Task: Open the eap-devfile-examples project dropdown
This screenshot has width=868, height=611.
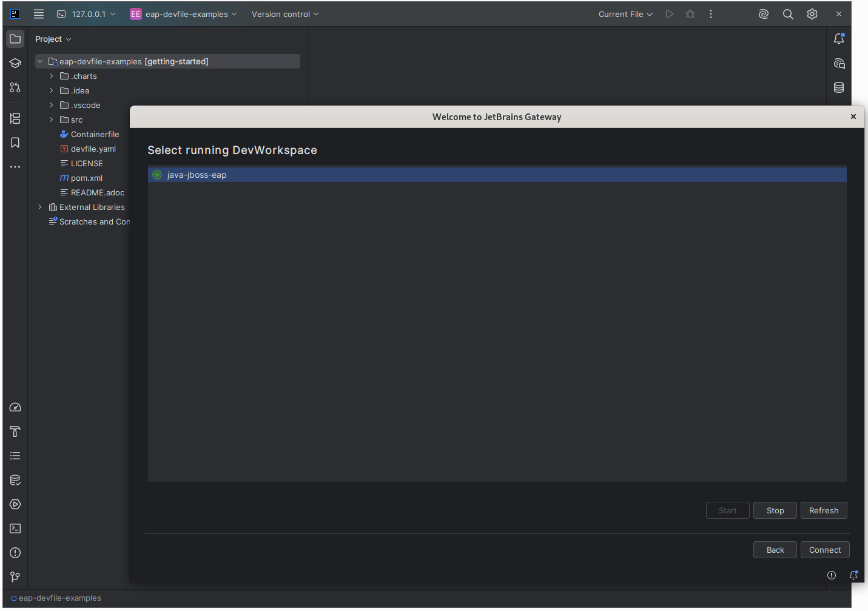Action: (x=183, y=14)
